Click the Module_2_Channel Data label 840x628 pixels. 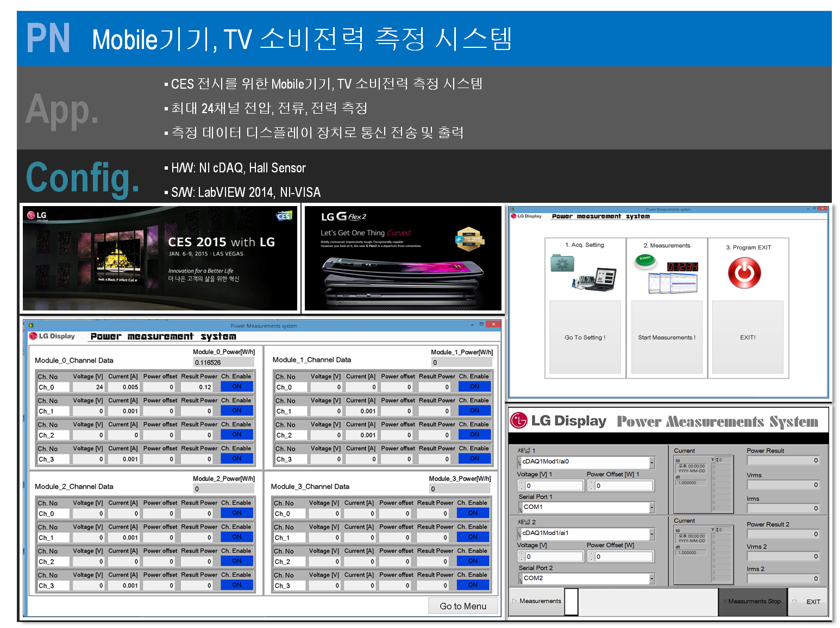(74, 486)
